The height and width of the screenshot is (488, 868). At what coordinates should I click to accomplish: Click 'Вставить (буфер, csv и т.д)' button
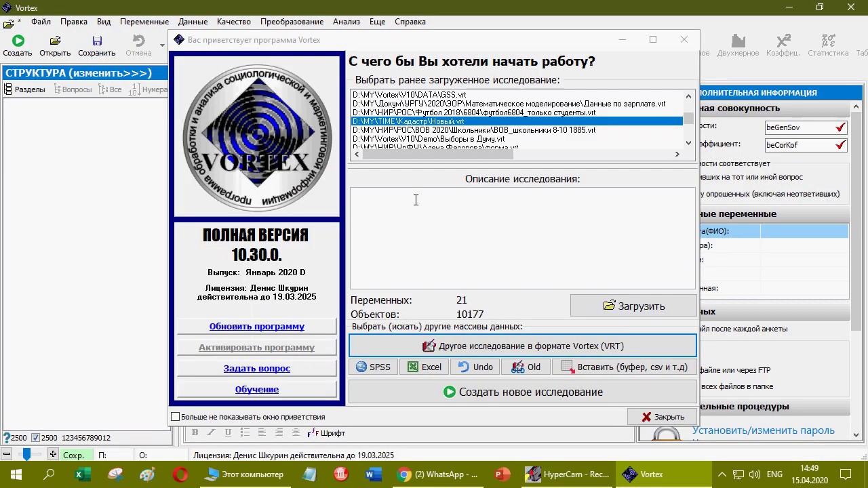pyautogui.click(x=625, y=367)
